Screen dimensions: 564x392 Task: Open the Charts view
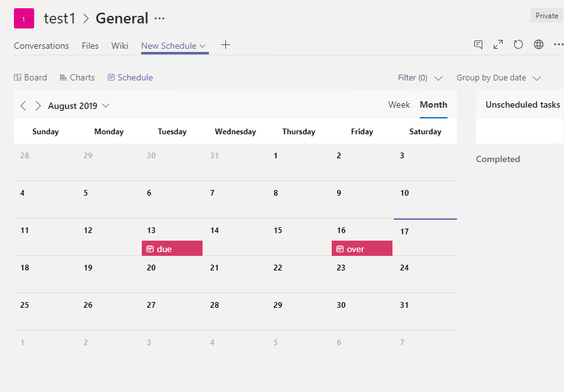[77, 78]
